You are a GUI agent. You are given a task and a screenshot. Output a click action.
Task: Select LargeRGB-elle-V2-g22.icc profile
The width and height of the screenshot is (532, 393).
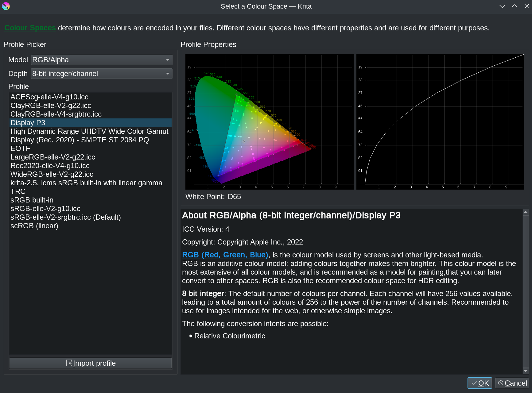pyautogui.click(x=91, y=157)
